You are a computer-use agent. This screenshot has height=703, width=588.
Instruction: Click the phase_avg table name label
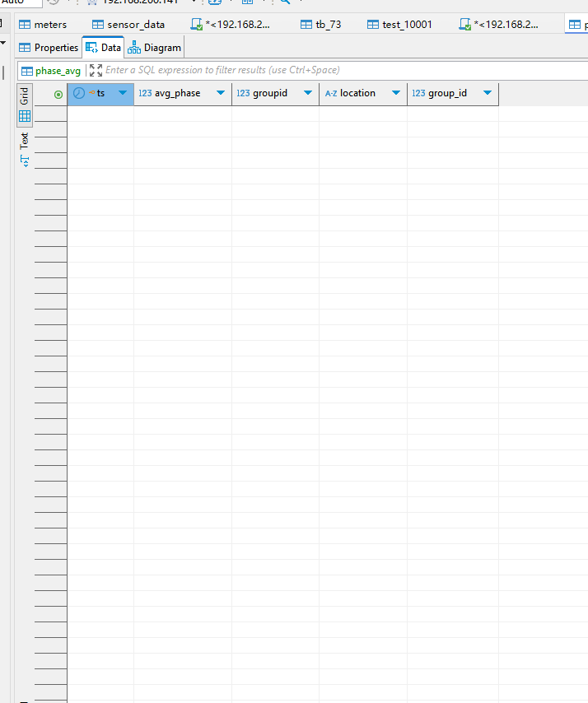tap(58, 71)
